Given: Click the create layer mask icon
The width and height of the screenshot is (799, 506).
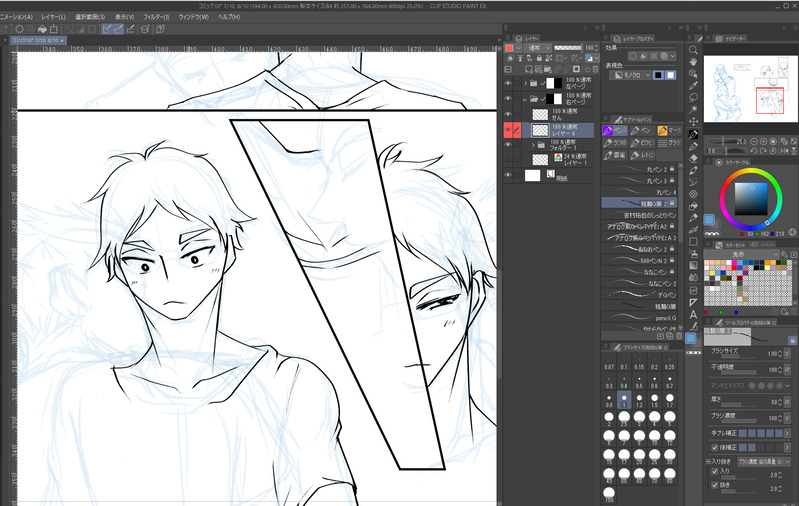Looking at the screenshot, I should (576, 69).
